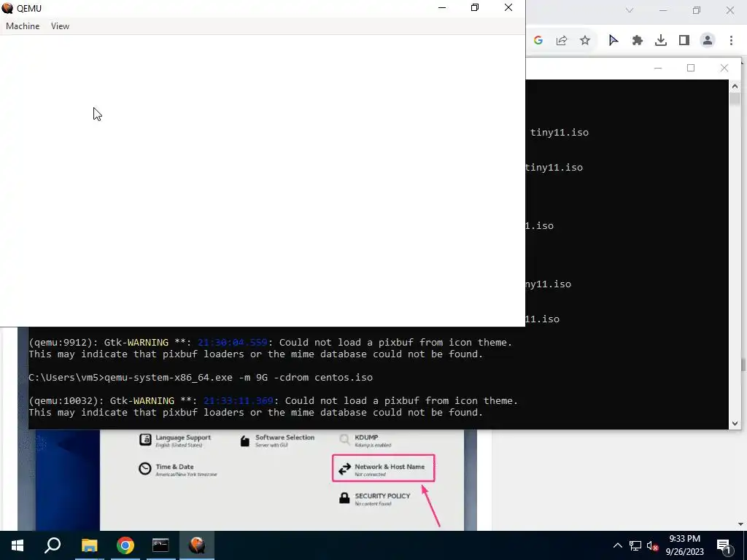Click the QEMU title bar app icon

point(7,8)
